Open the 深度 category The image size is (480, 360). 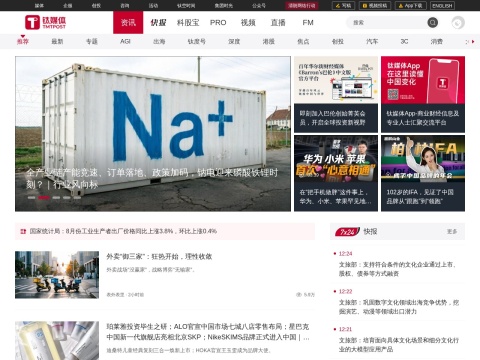coord(234,41)
